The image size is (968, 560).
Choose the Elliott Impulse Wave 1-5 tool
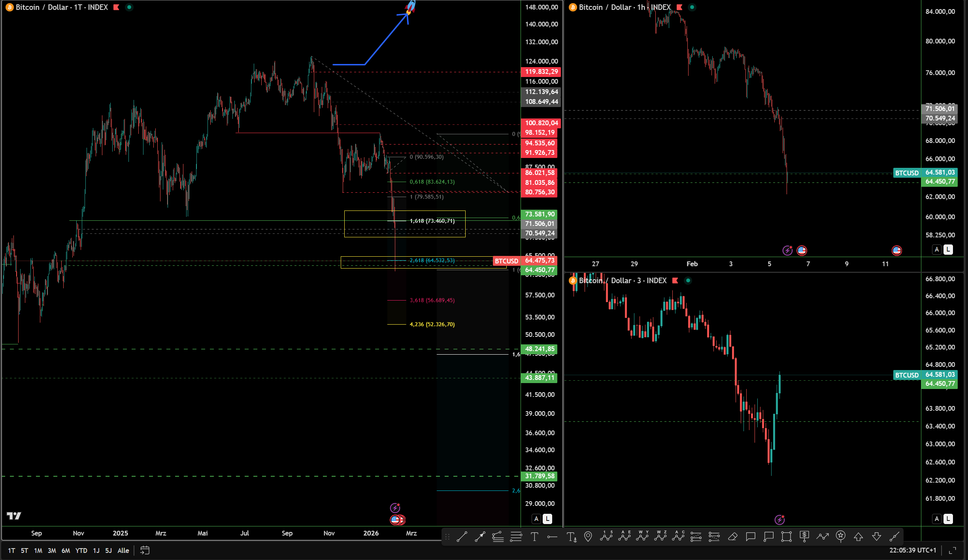pos(606,536)
